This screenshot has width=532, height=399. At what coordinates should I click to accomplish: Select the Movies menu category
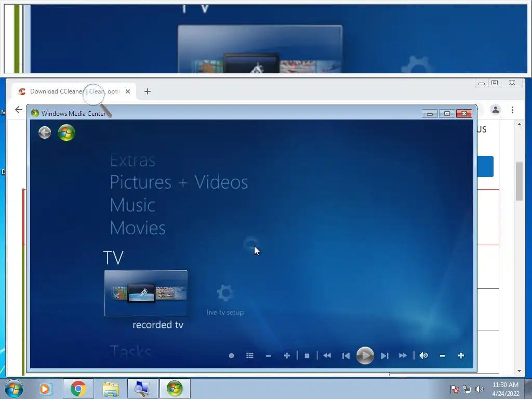pyautogui.click(x=138, y=228)
